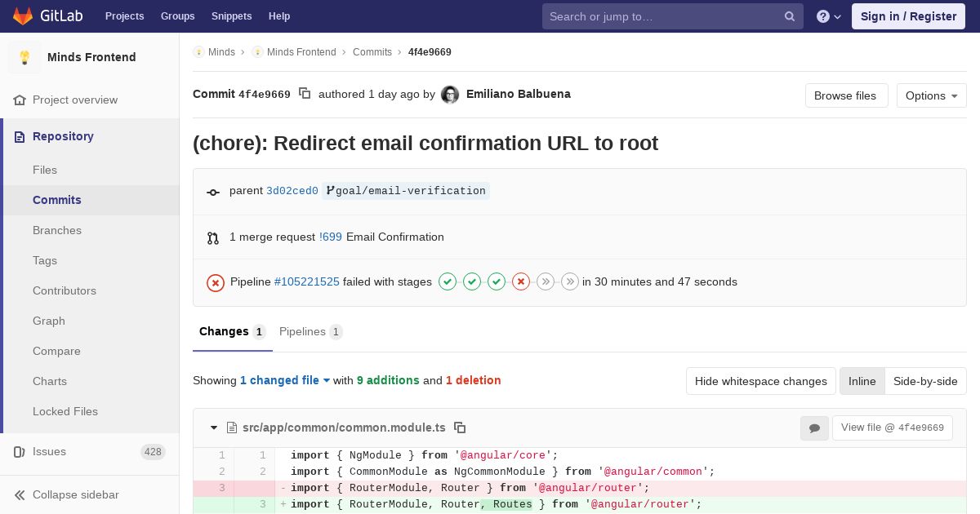This screenshot has width=980, height=514.
Task: Open the Projects top menu
Action: [125, 16]
